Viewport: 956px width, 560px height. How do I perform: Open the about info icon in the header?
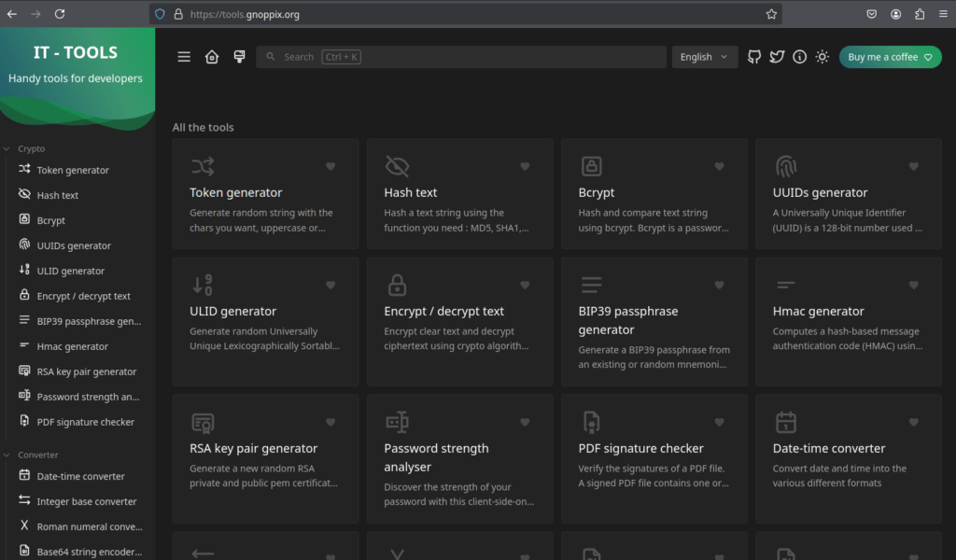pos(799,56)
